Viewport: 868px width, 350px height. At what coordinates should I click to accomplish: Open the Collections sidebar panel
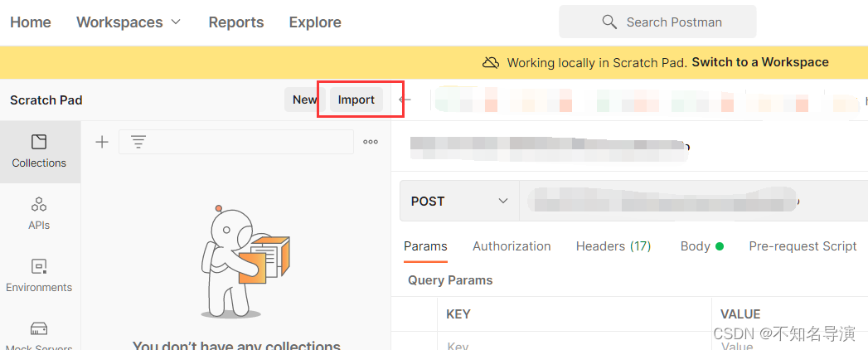(39, 152)
